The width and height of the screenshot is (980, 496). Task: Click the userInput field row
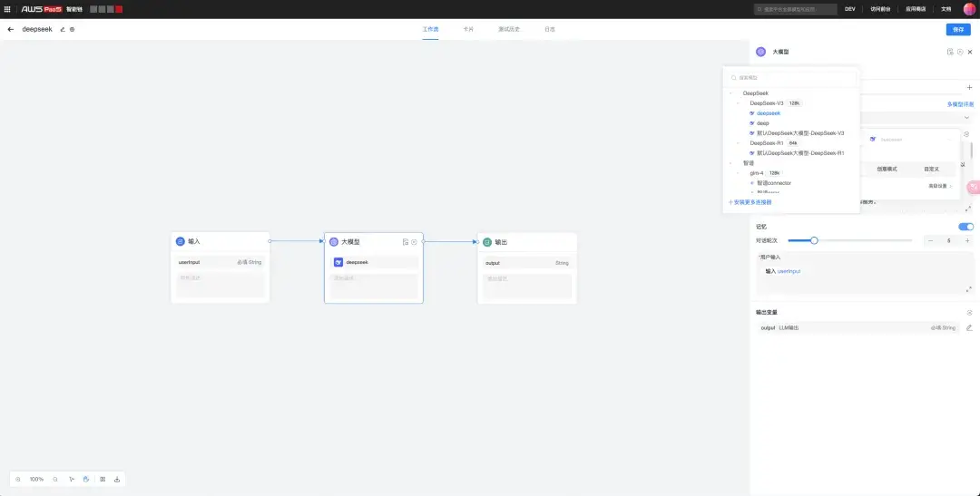point(220,262)
